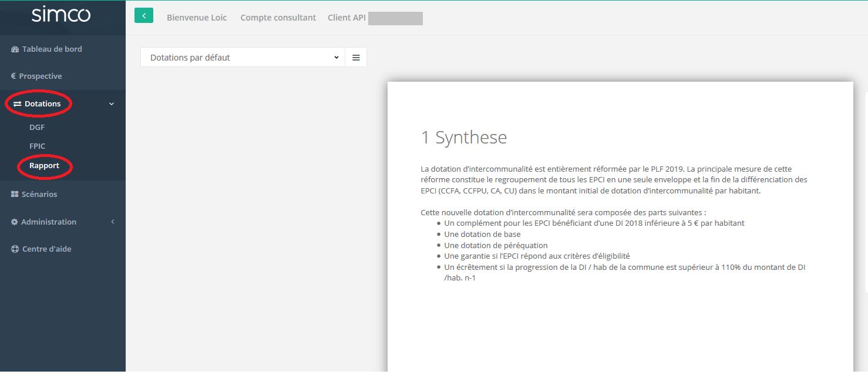Screen dimensions: 868x381
Task: Go to Scénarios in sidebar
Action: click(x=39, y=195)
